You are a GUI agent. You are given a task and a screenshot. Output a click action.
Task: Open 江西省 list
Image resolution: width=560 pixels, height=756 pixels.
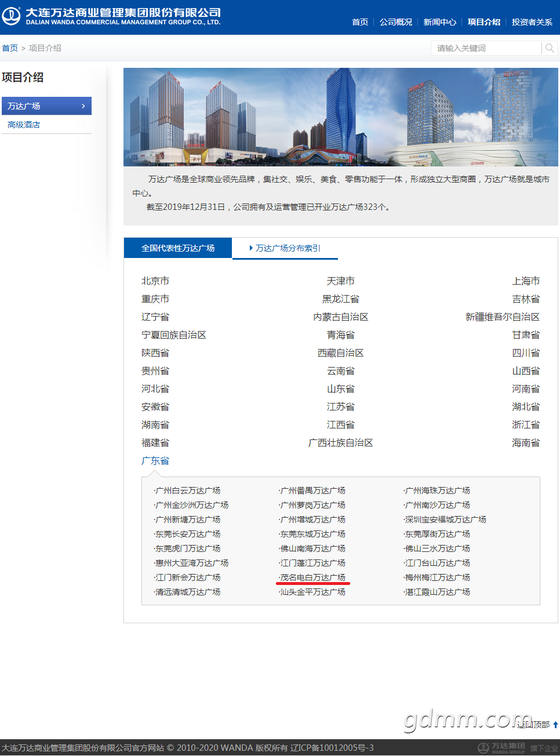(341, 425)
